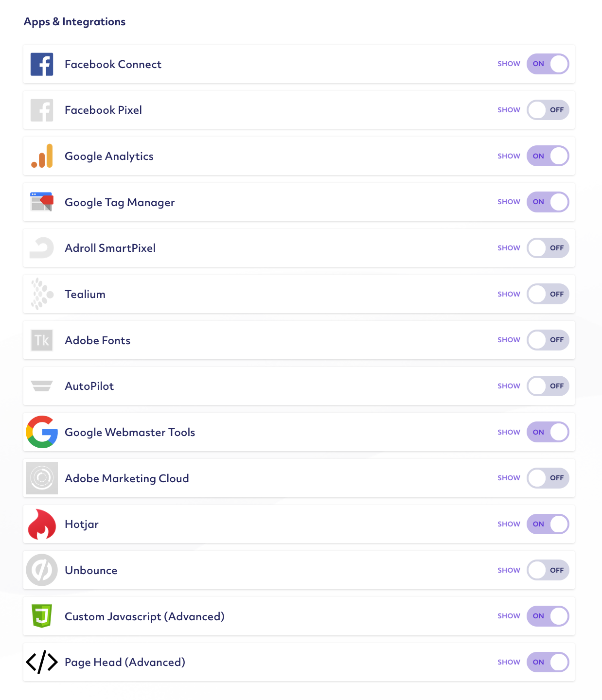Switch on the Tealium integration toggle
Viewport: 602px width, 700px height.
point(548,294)
